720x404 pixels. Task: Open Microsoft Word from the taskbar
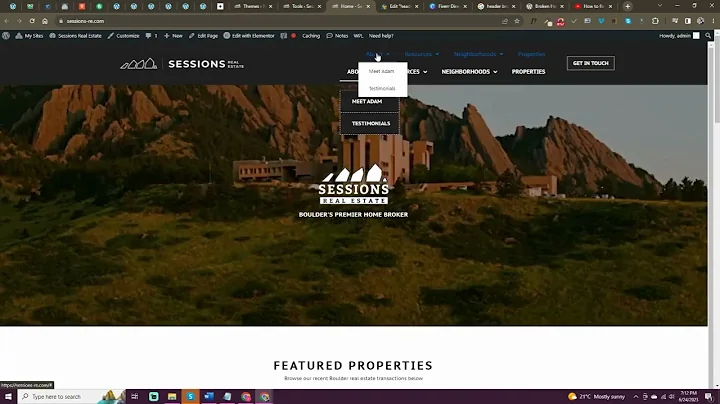pos(209,397)
